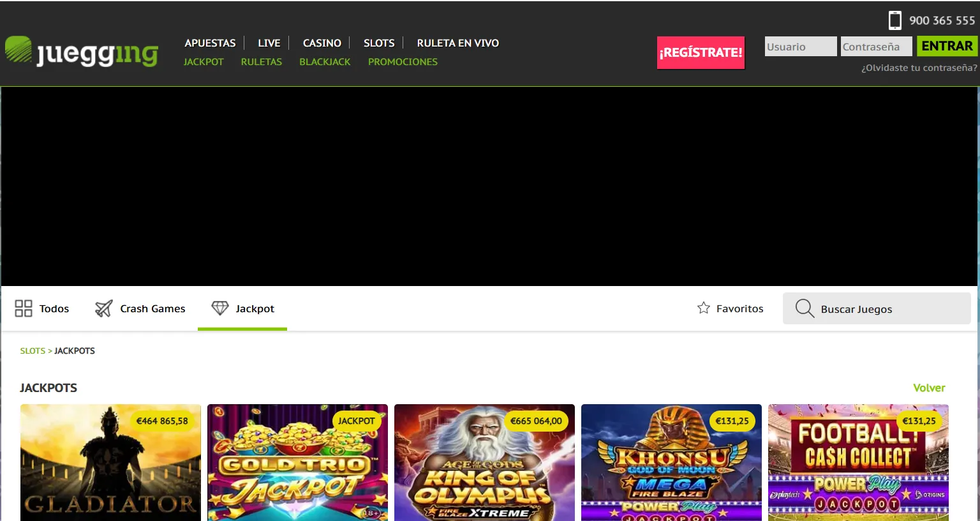Viewport: 980px width, 521px height.
Task: Click '¿Olvidaste tu contraseña?' link
Action: point(919,68)
